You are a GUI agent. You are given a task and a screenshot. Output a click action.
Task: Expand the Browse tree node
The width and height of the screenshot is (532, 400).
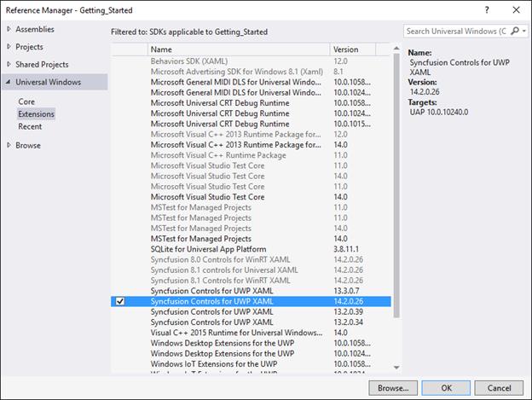[x=9, y=145]
